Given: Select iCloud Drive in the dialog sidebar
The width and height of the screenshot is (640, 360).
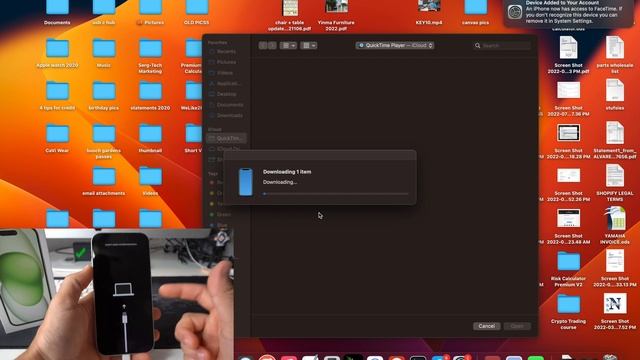Looking at the screenshot, I should coord(226,149).
